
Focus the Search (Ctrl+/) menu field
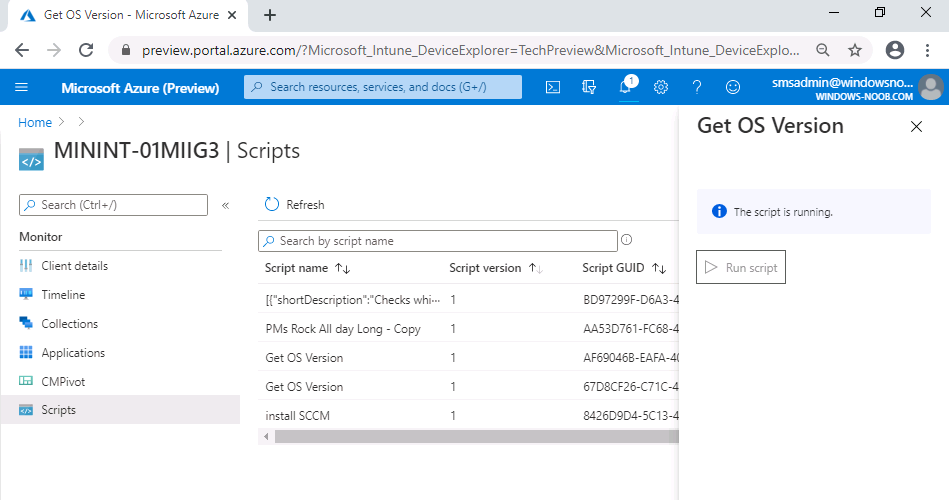[113, 205]
